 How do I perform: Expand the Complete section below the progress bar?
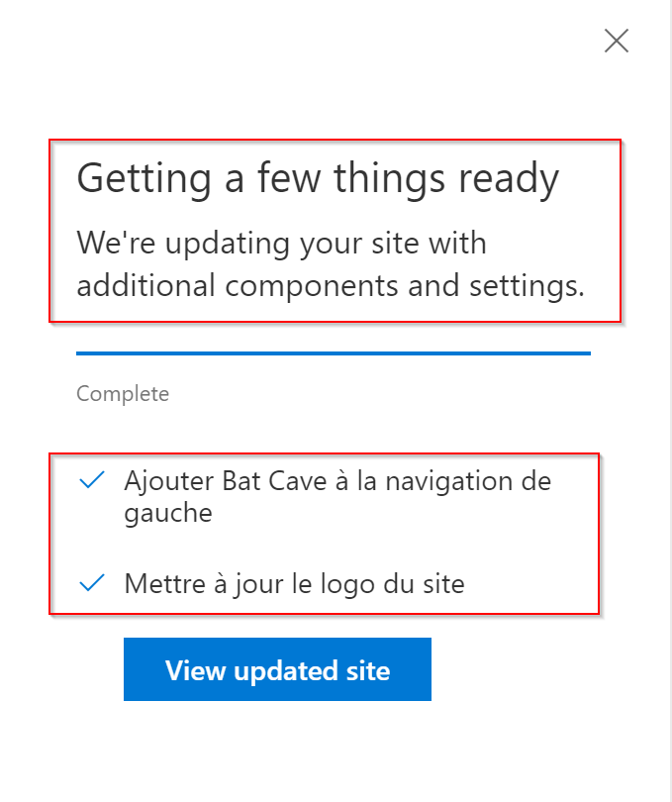pyautogui.click(x=122, y=393)
